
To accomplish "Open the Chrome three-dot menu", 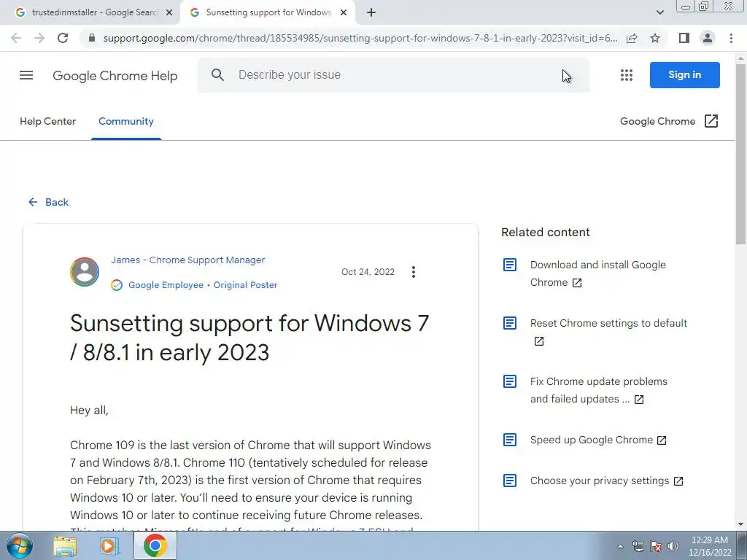I will point(731,38).
